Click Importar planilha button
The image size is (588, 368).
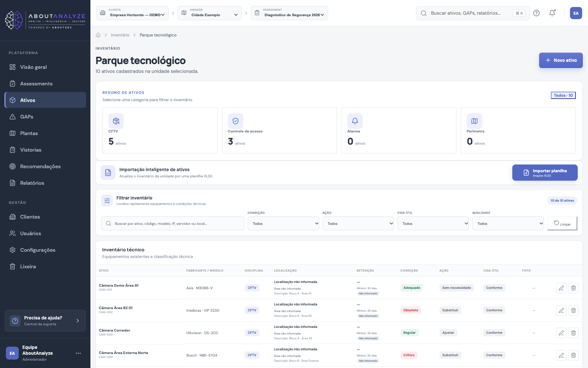pyautogui.click(x=545, y=173)
